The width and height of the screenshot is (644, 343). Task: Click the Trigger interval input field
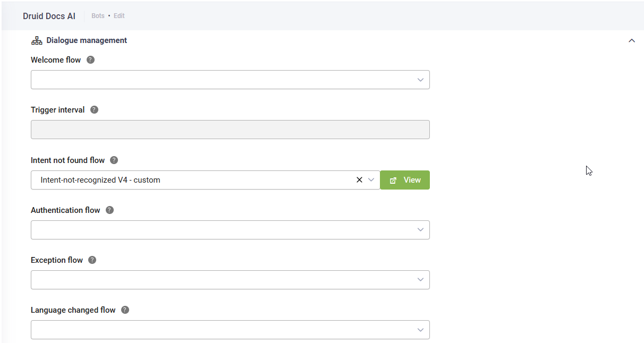[230, 130]
